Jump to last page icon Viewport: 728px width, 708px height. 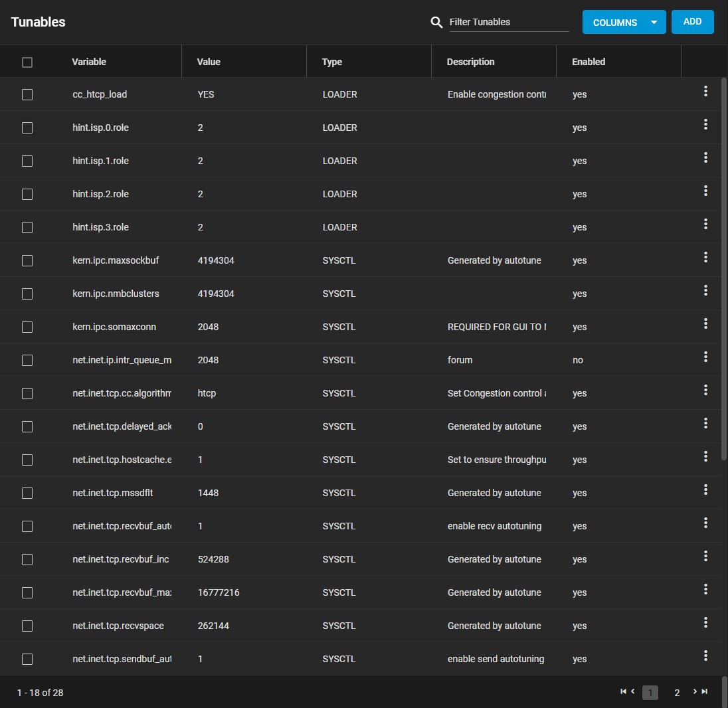coord(704,691)
